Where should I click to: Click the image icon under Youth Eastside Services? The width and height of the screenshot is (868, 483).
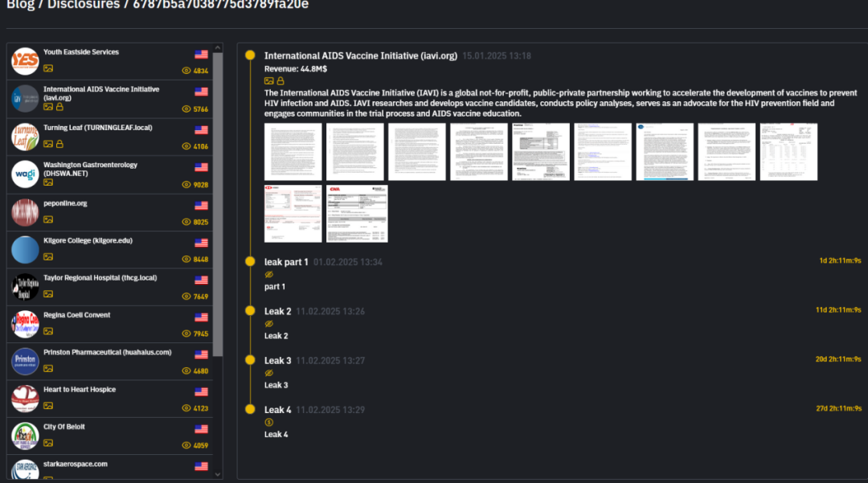click(x=48, y=68)
